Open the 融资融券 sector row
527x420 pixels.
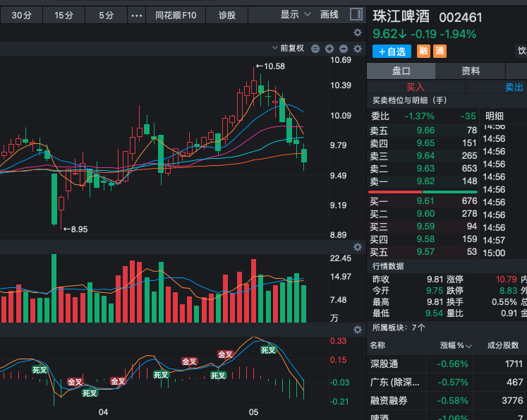click(x=447, y=400)
